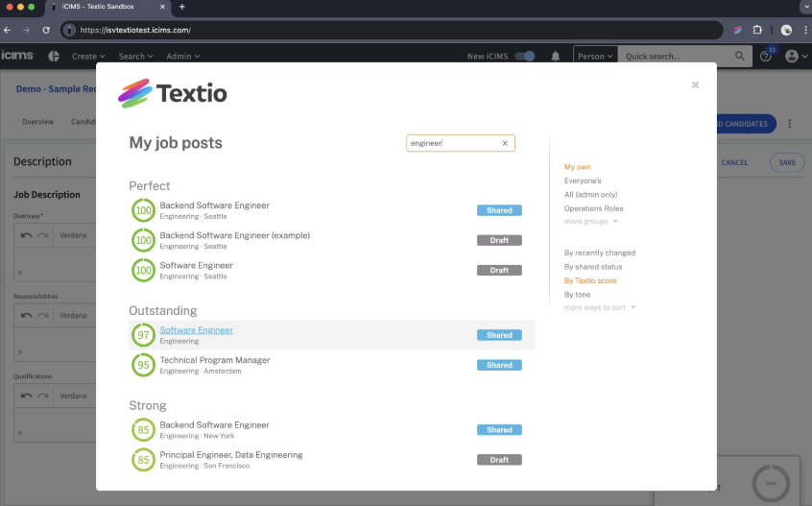Click the Cancel button
Viewport: 812px width, 506px height.
tap(734, 162)
